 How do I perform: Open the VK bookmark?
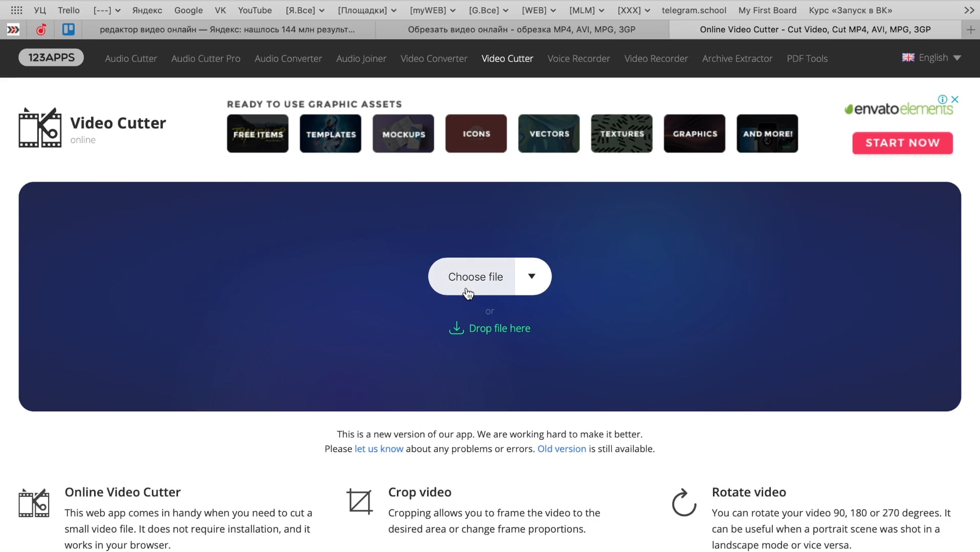point(220,10)
